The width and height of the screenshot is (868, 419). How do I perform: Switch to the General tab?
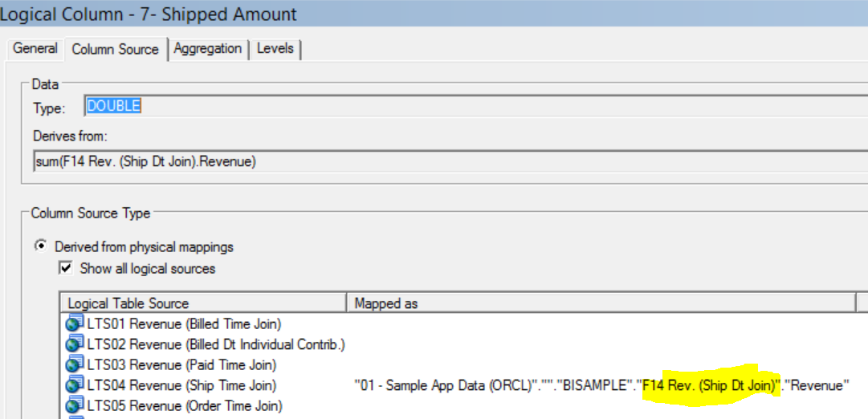[x=35, y=49]
